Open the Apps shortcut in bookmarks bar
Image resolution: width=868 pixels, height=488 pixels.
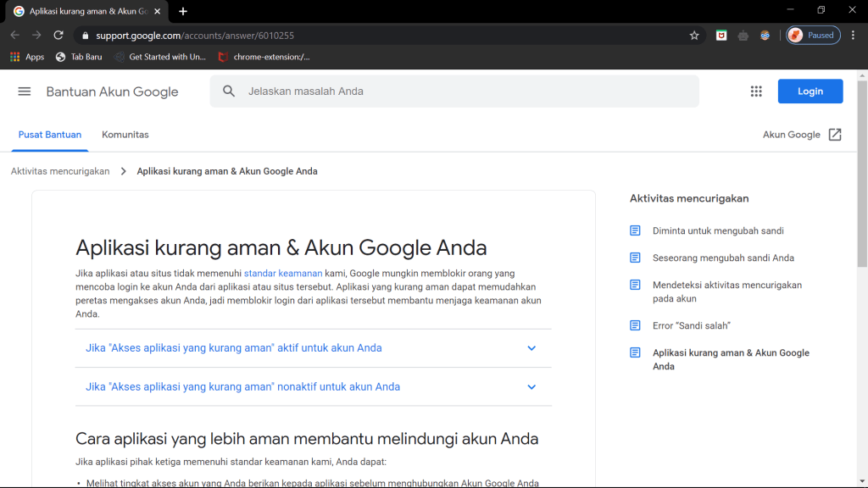click(27, 57)
